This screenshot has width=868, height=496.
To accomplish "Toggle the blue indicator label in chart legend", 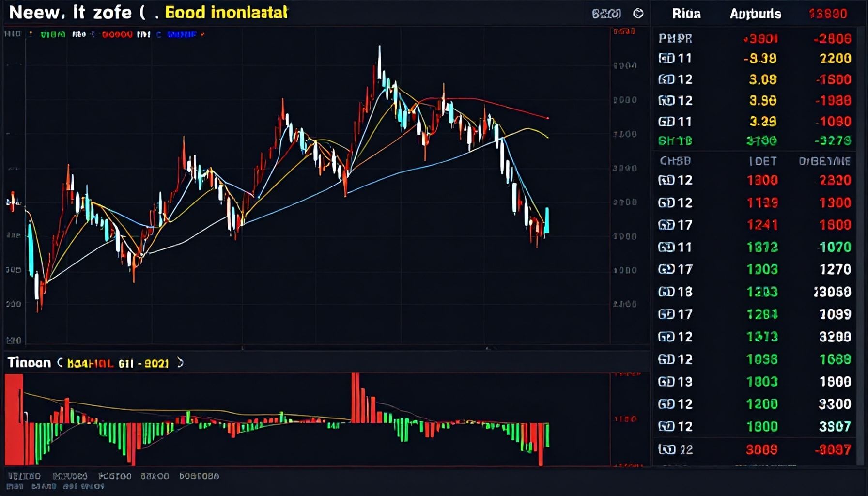I will pos(182,34).
